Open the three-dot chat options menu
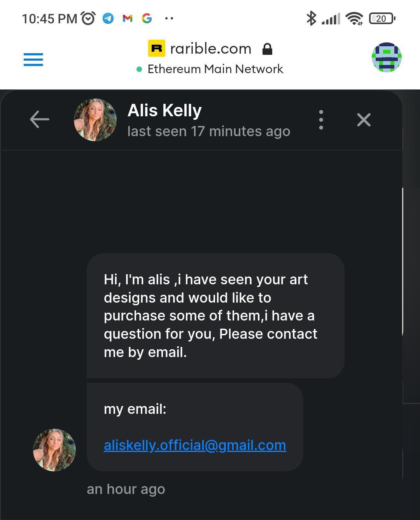Image resolution: width=420 pixels, height=520 pixels. [321, 119]
